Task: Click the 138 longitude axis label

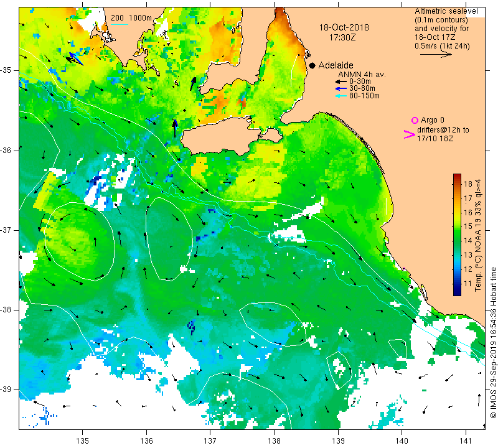Action: [x=274, y=441]
